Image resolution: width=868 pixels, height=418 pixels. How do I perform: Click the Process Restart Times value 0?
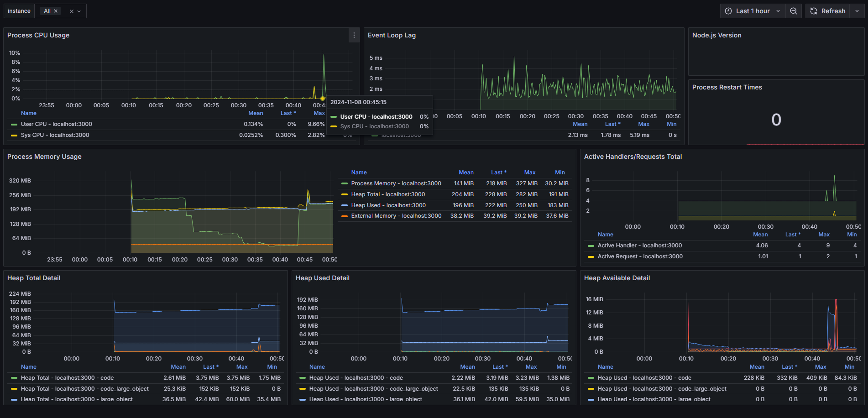[776, 120]
